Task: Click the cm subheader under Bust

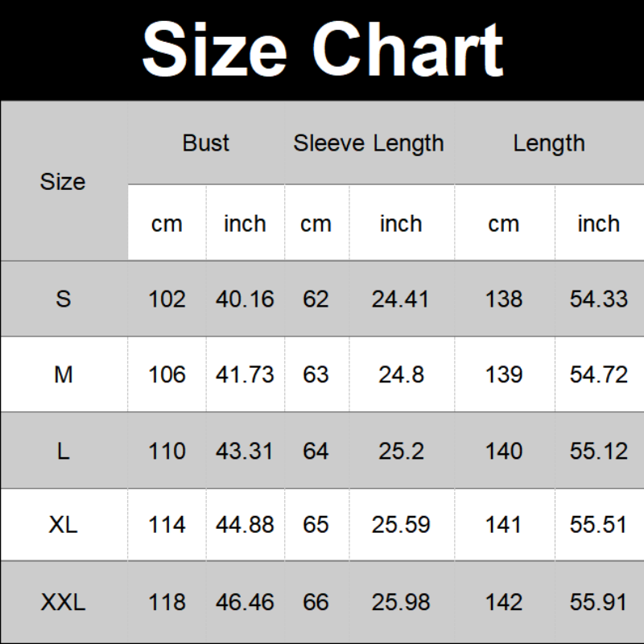Action: point(167,224)
